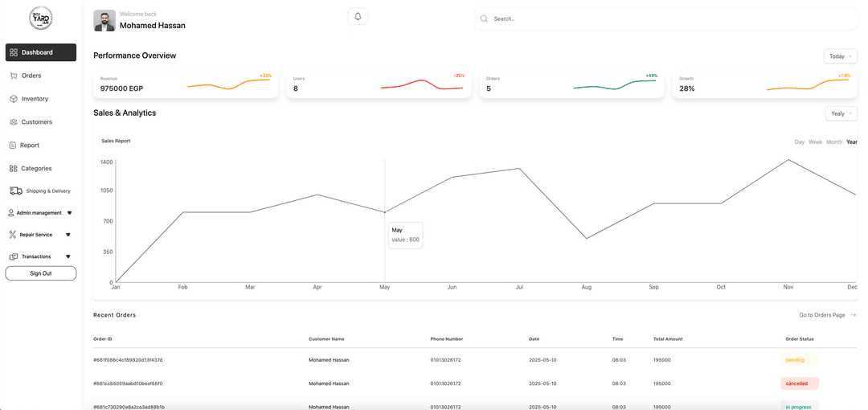This screenshot has height=410, width=868.
Task: Click the Report document icon
Action: click(13, 146)
